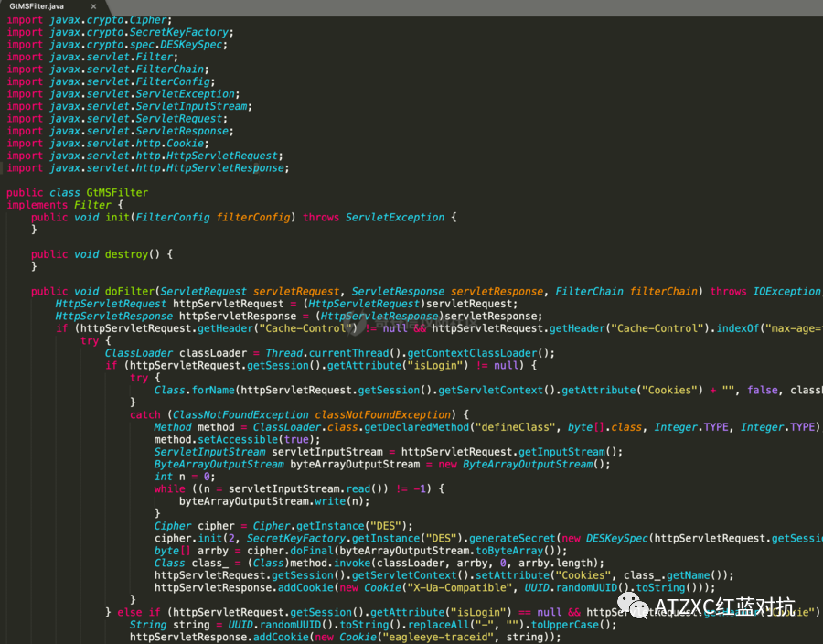The image size is (823, 644).
Task: Click the setAttribute("Cookies", class_.getName()) line
Action: tap(444, 575)
